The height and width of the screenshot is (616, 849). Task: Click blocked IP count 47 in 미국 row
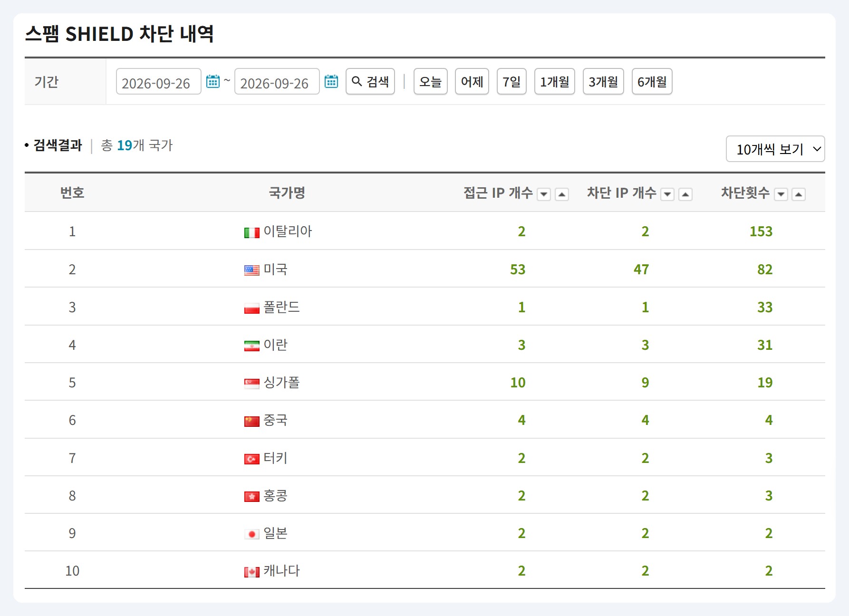(641, 269)
